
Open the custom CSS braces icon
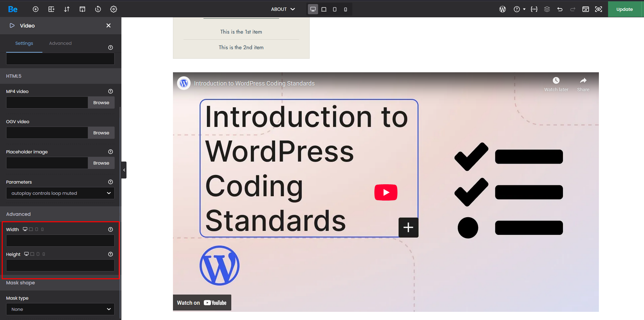(x=534, y=9)
